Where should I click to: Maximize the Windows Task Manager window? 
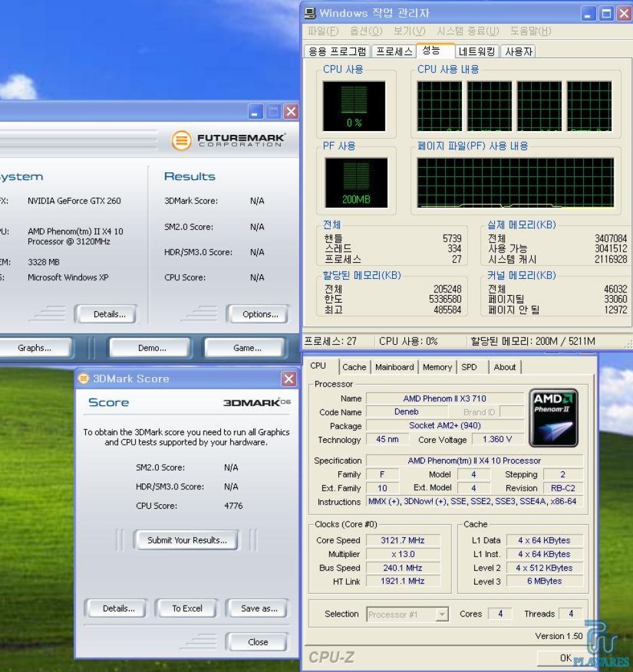(x=606, y=13)
